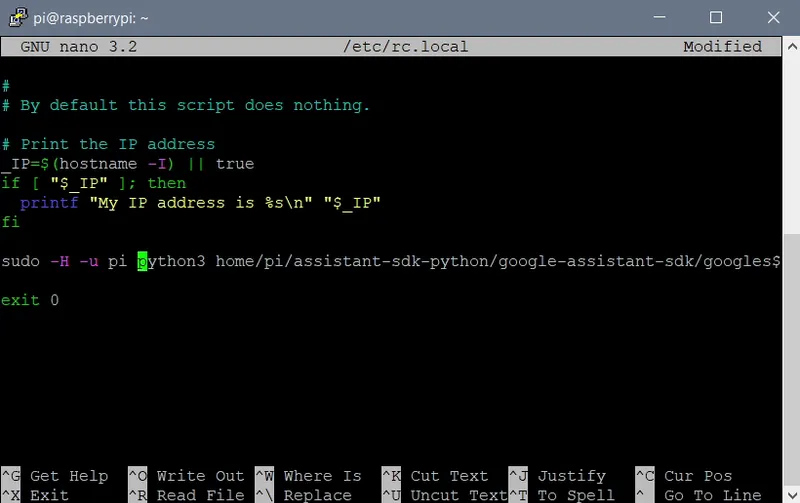
Task: Click the 'Get Help' shortcut label
Action: click(69, 476)
